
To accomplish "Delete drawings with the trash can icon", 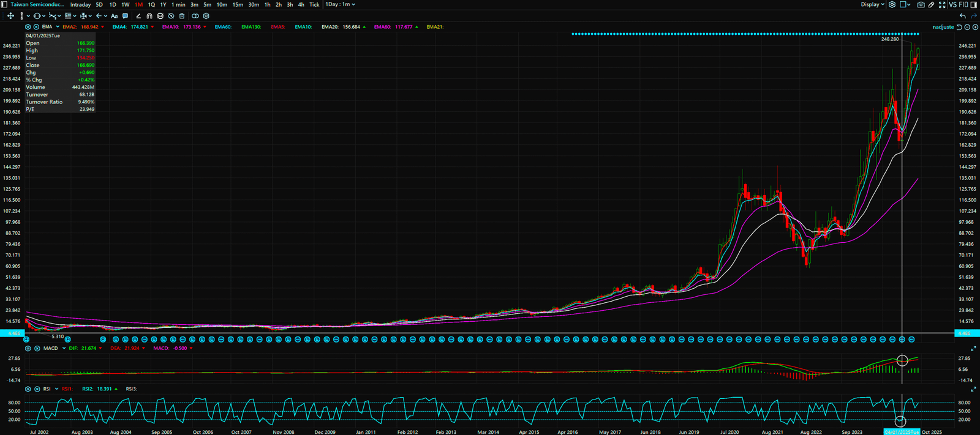I will (x=182, y=16).
